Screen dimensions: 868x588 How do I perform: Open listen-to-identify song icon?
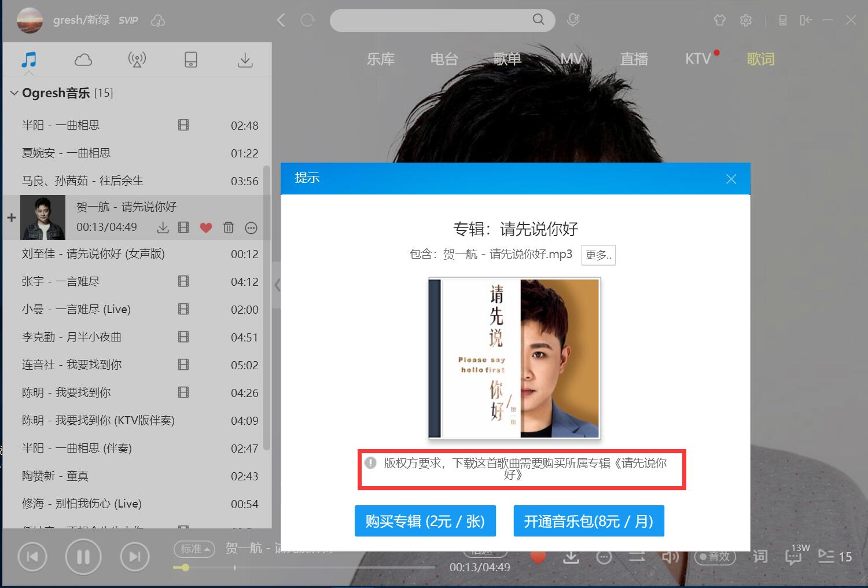pyautogui.click(x=573, y=20)
